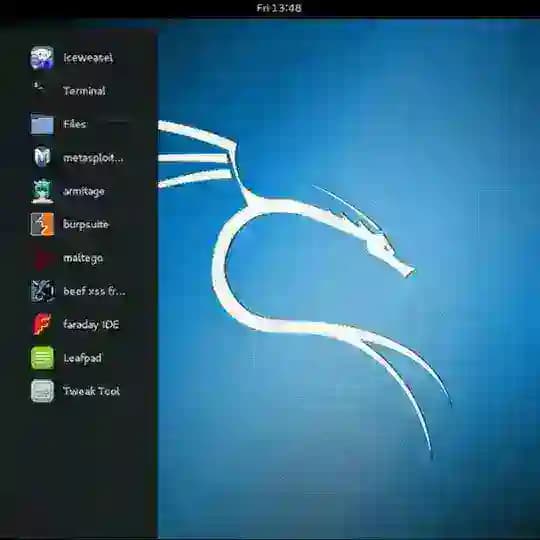Open the Tweak Tool icon
The image size is (540, 540).
[42, 391]
